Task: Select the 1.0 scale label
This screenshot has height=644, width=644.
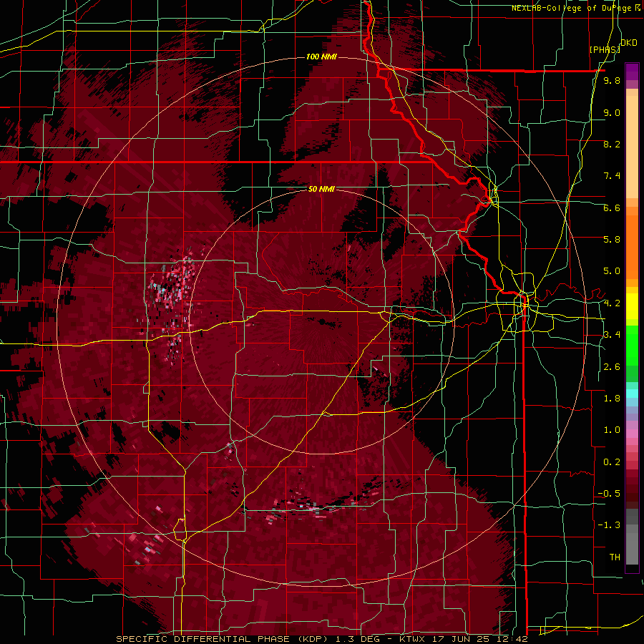Action: tap(612, 430)
